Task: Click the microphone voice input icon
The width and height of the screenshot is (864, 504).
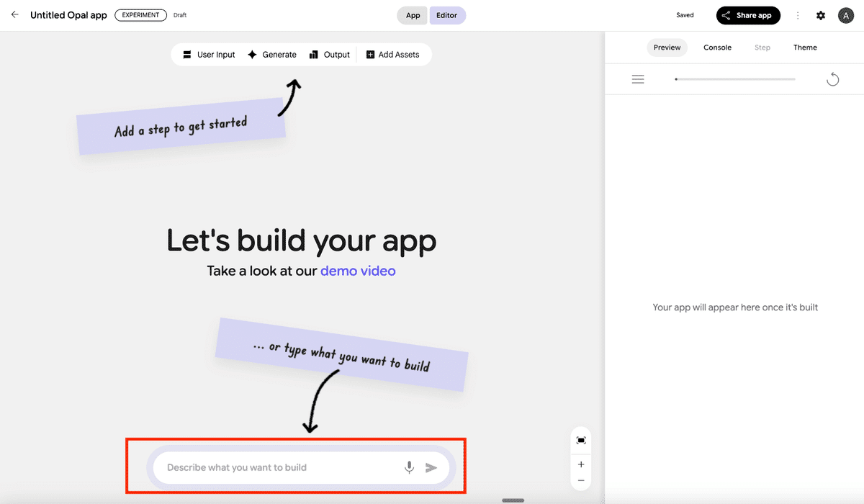Action: (x=409, y=467)
